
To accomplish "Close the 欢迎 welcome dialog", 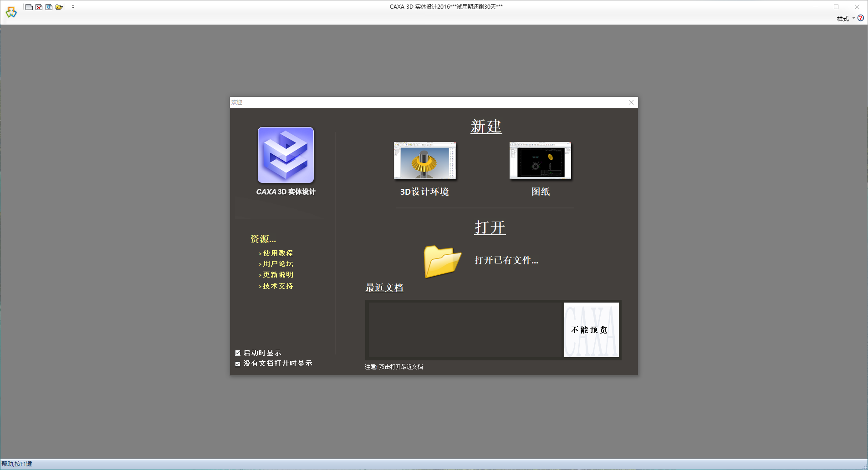I will (x=631, y=102).
